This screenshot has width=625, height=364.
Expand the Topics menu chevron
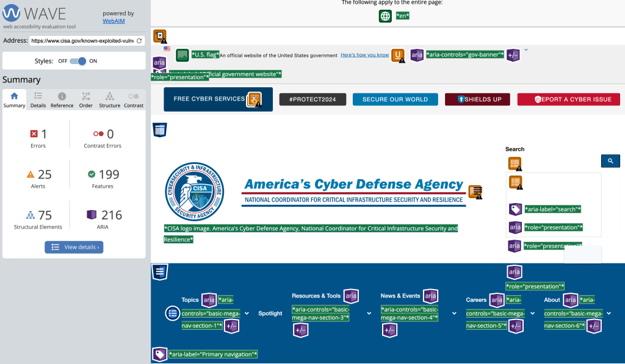[x=247, y=313]
